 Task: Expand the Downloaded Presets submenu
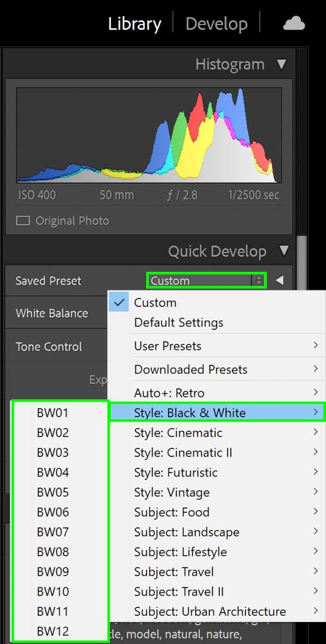(216, 369)
